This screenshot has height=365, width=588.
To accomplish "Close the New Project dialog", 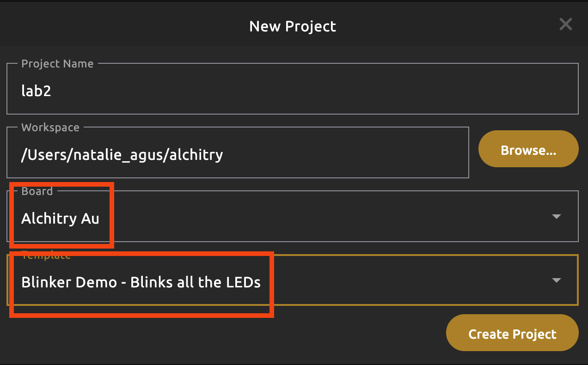I will 565,24.
